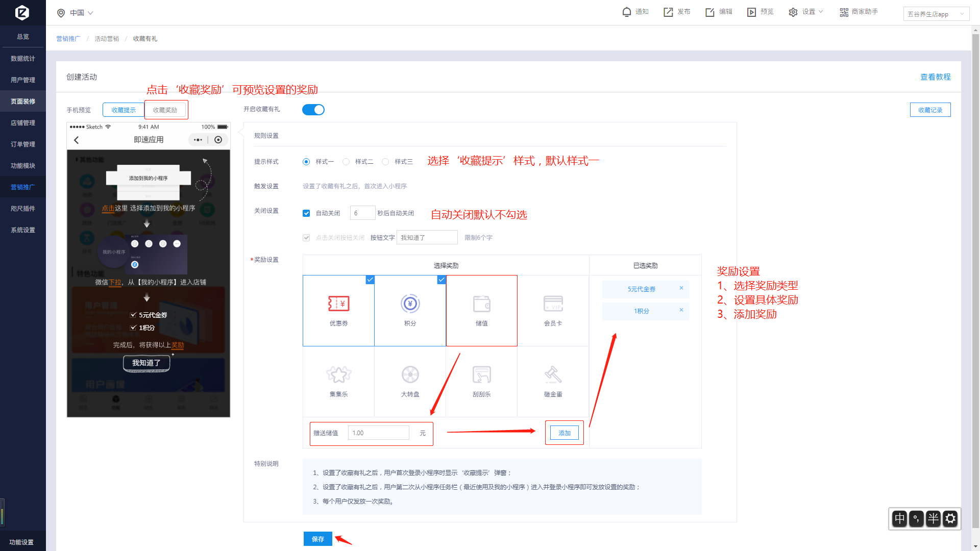Open 通知 bell notifications
Viewport: 980px width, 551px height.
pyautogui.click(x=627, y=12)
